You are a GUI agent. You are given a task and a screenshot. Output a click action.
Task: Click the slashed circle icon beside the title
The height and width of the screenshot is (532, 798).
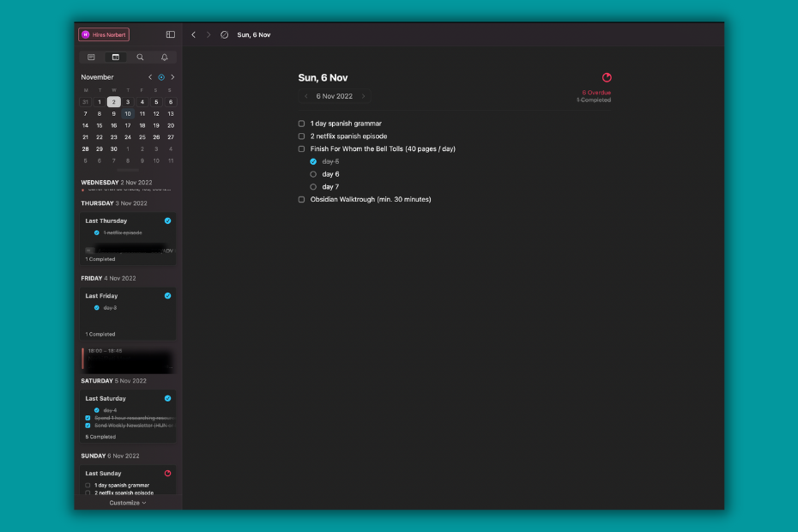point(225,34)
